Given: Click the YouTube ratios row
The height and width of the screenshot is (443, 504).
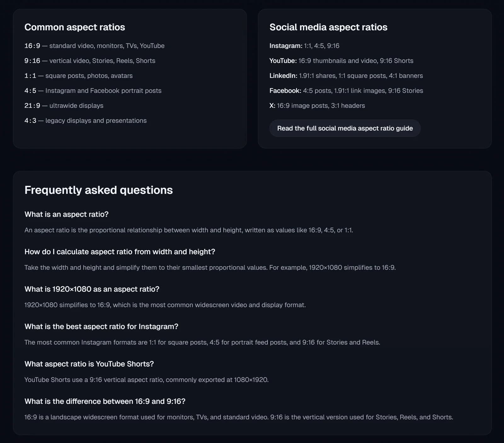Looking at the screenshot, I should tap(341, 60).
